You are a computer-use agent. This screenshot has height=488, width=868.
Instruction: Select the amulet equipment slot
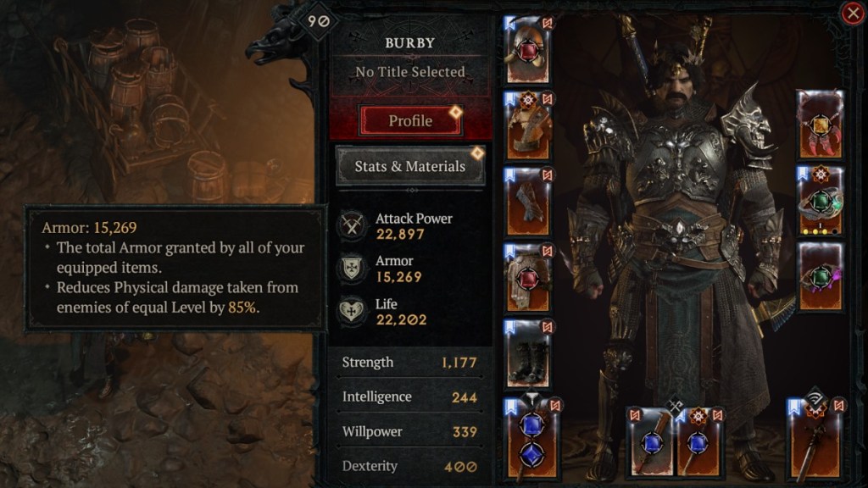(821, 125)
